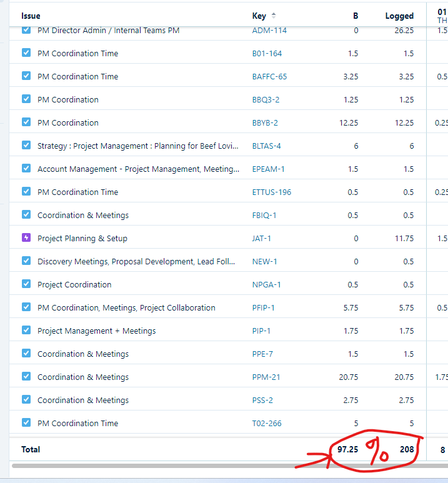
Task: Open issue key ADM-114
Action: (269, 31)
